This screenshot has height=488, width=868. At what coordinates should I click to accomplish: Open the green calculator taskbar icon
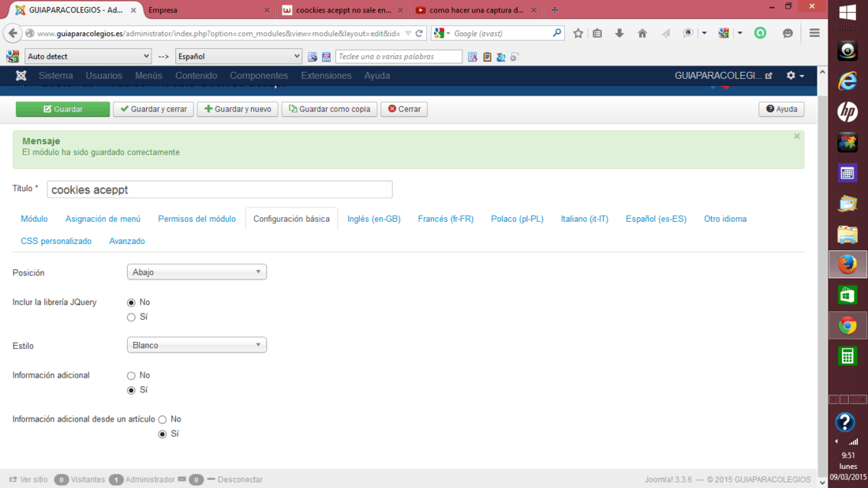tap(847, 355)
